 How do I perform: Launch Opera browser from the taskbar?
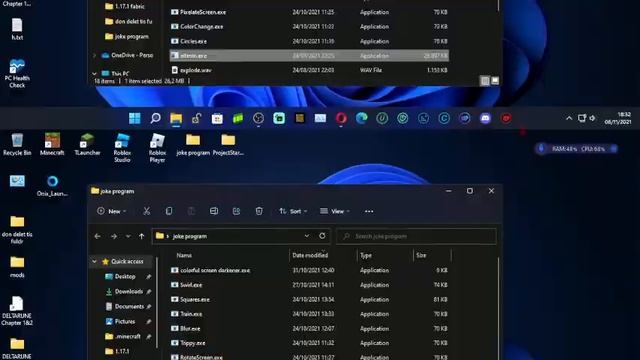click(341, 118)
